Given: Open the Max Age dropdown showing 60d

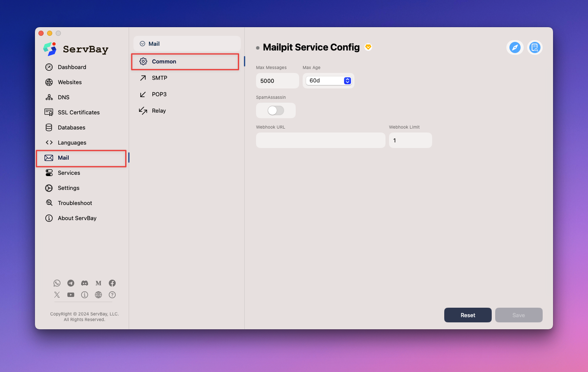Looking at the screenshot, I should (x=329, y=81).
